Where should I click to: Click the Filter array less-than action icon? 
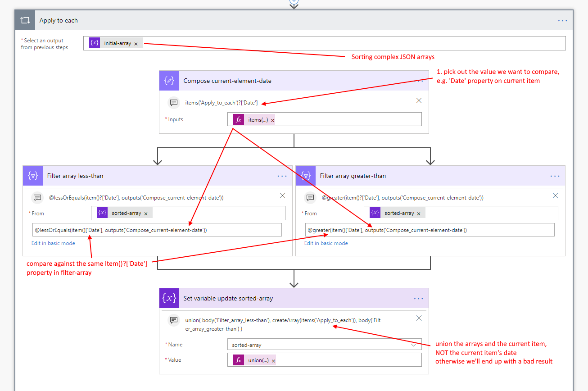pyautogui.click(x=33, y=176)
